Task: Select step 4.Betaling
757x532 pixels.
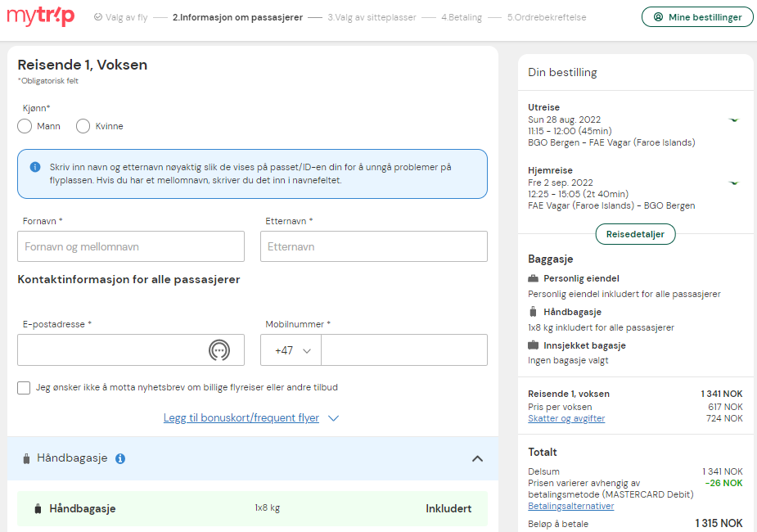Action: pyautogui.click(x=462, y=17)
